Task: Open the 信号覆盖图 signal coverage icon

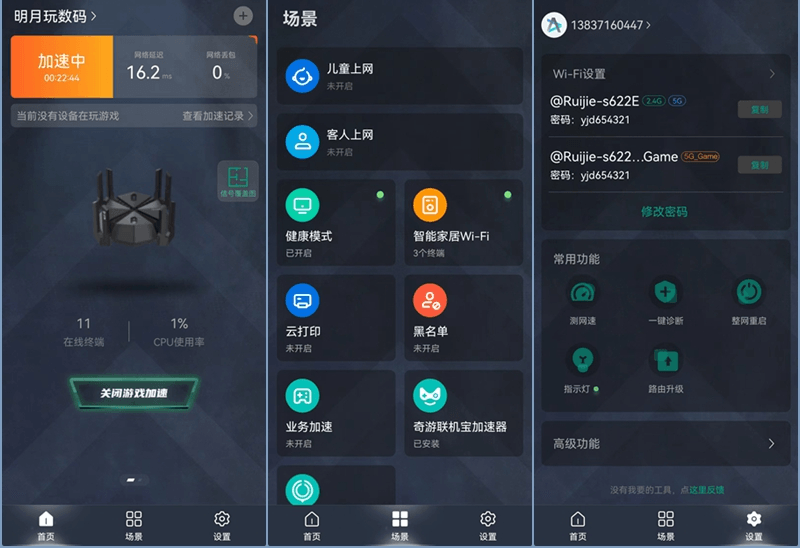Action: [x=238, y=181]
